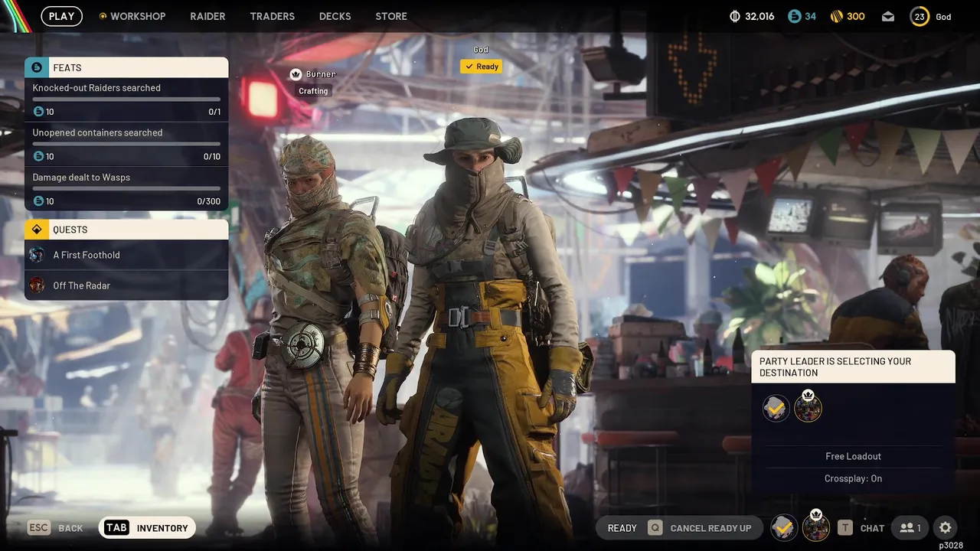Open the PLAY menu tab

[x=61, y=16]
